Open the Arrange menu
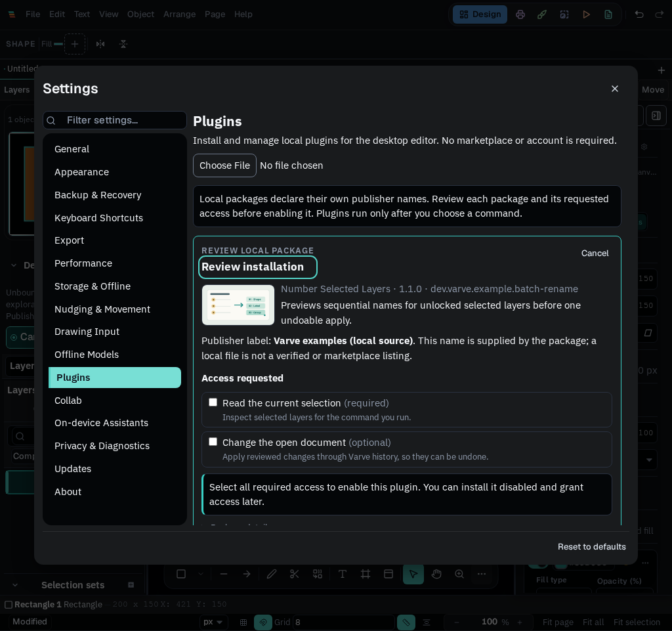Screen dimensions: 672x631 pyautogui.click(x=179, y=14)
